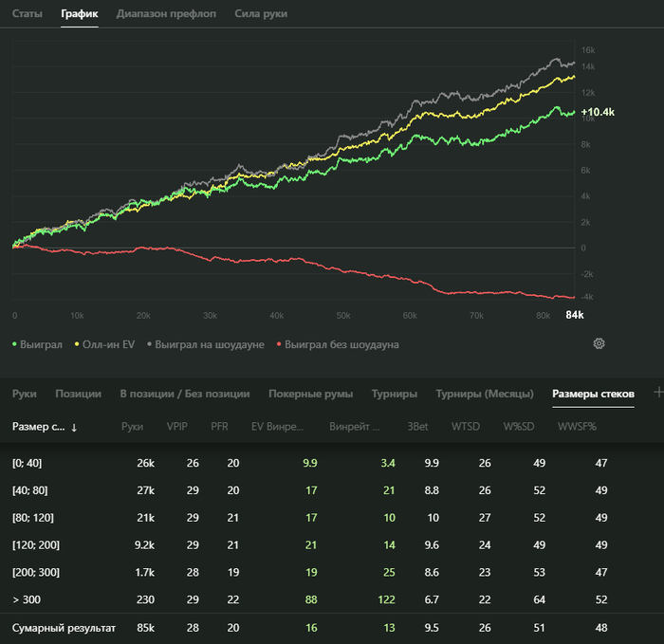This screenshot has height=644, width=664.
Task: Open the Покерные румы tab
Action: [311, 394]
